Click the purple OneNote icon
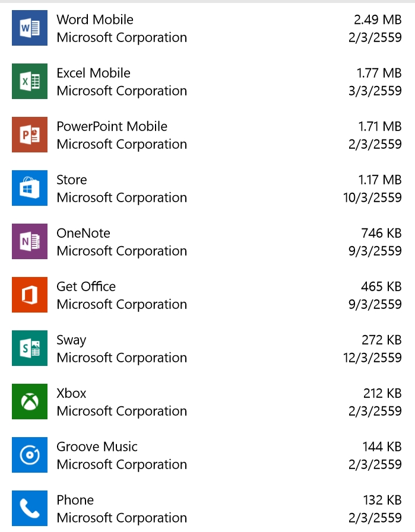This screenshot has width=415, height=532. tap(30, 241)
